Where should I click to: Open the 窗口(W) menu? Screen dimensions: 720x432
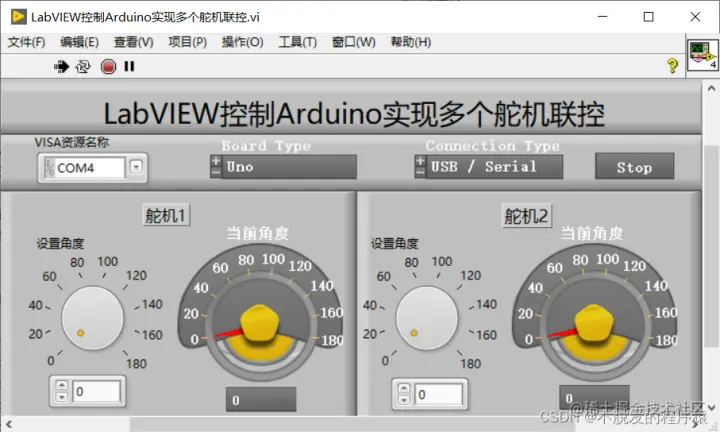[354, 42]
